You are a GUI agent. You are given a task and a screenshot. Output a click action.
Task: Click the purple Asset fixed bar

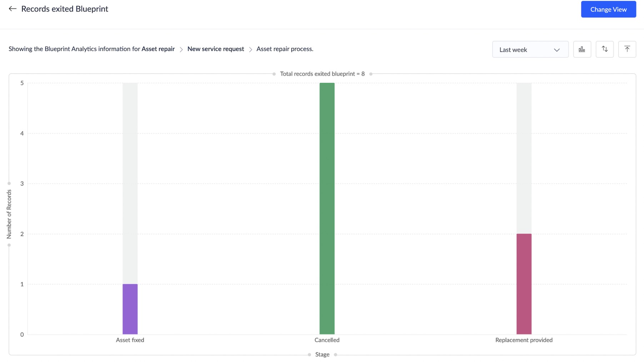130,309
